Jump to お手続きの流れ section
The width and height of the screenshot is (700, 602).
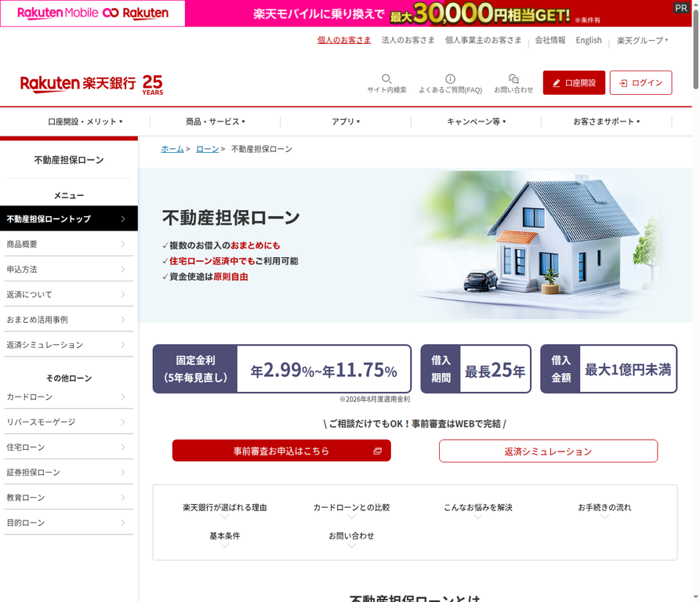604,508
